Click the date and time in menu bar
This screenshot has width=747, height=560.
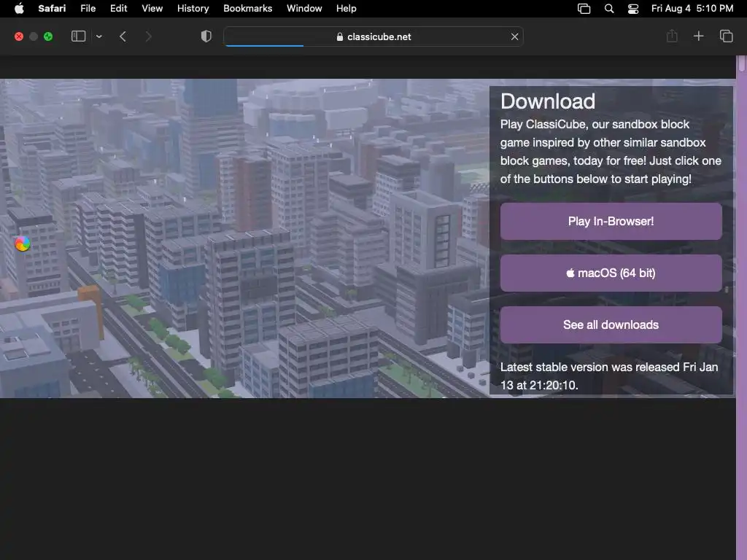point(692,9)
